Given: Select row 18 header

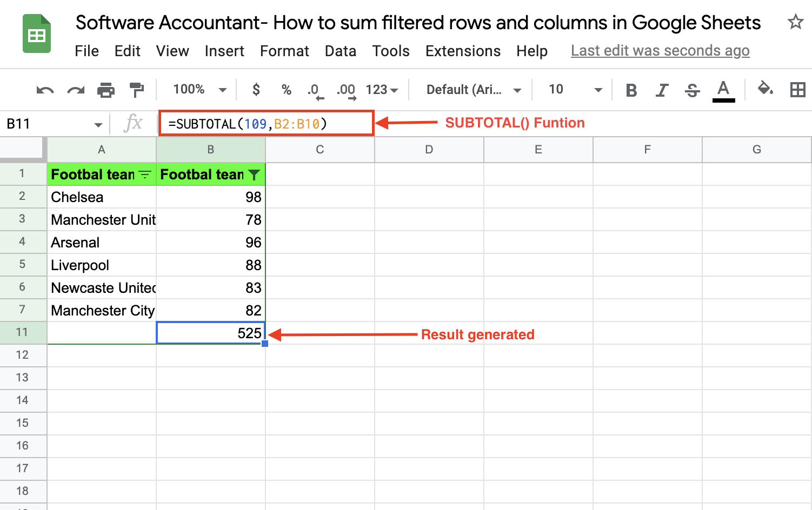Looking at the screenshot, I should click(x=22, y=491).
